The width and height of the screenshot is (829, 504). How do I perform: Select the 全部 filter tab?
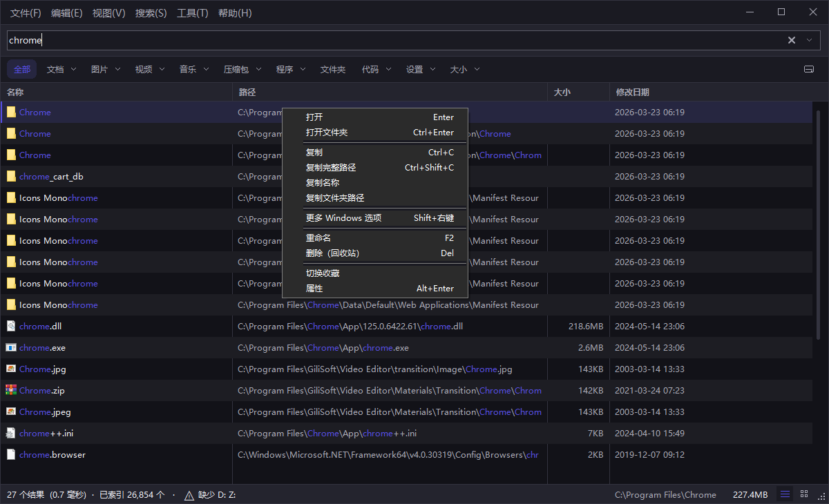pos(22,69)
